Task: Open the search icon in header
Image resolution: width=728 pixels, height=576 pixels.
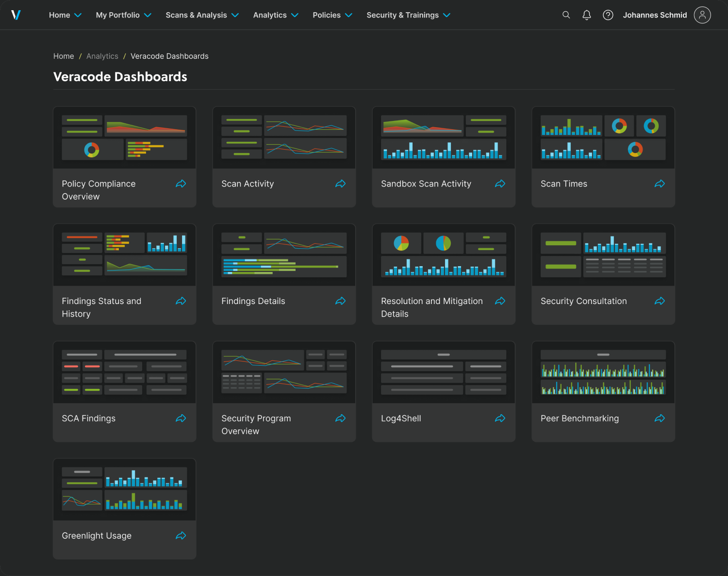Action: [566, 15]
